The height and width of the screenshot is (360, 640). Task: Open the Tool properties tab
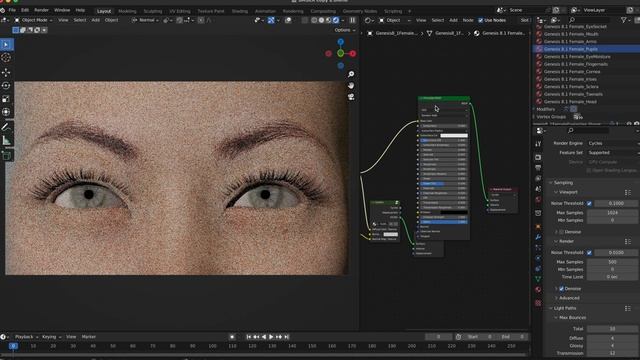pos(538,144)
